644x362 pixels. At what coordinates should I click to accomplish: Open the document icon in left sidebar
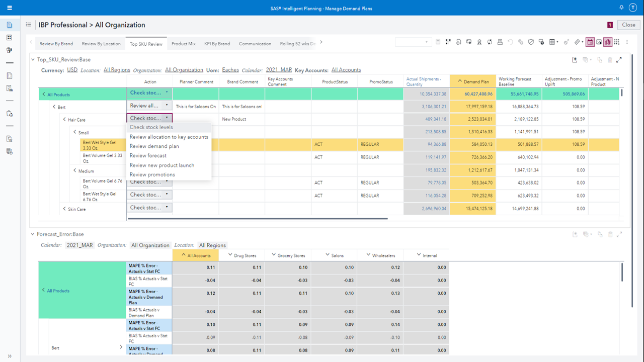click(x=9, y=25)
